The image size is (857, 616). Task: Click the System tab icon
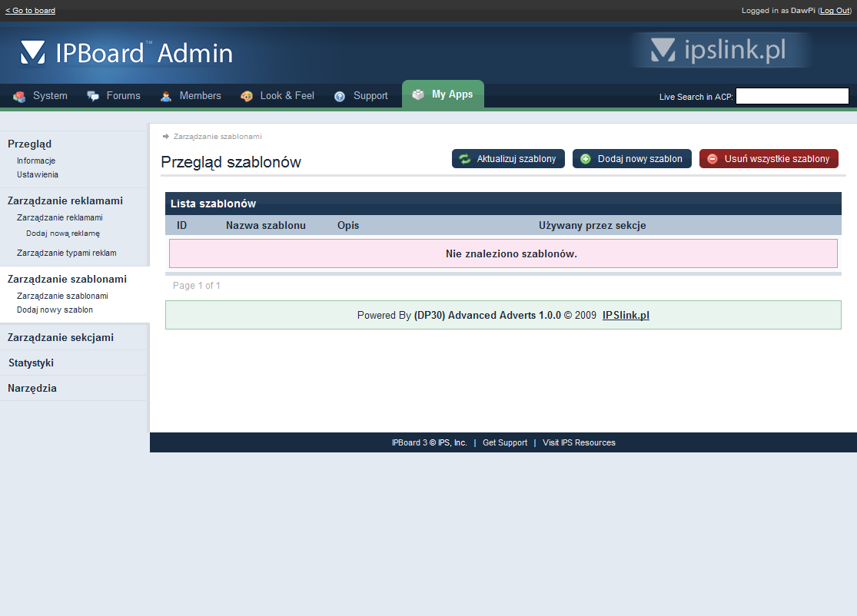pos(19,96)
